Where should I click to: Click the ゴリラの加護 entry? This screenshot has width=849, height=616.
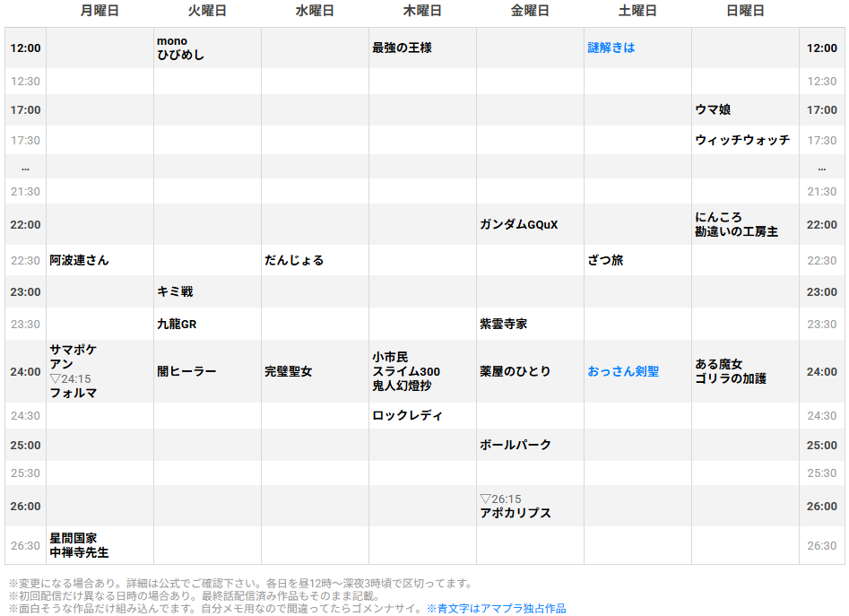pyautogui.click(x=731, y=378)
